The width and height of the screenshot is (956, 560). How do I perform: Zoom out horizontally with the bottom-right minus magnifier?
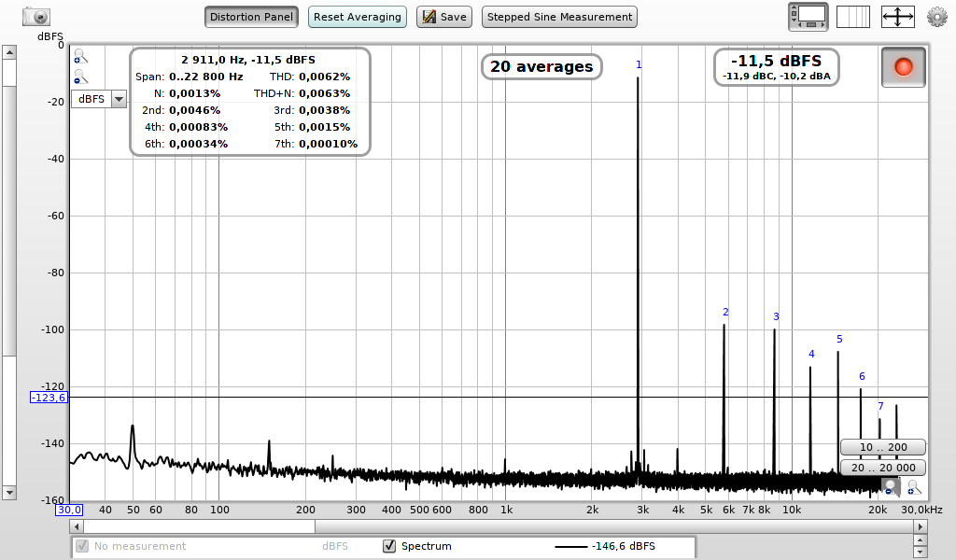(891, 487)
